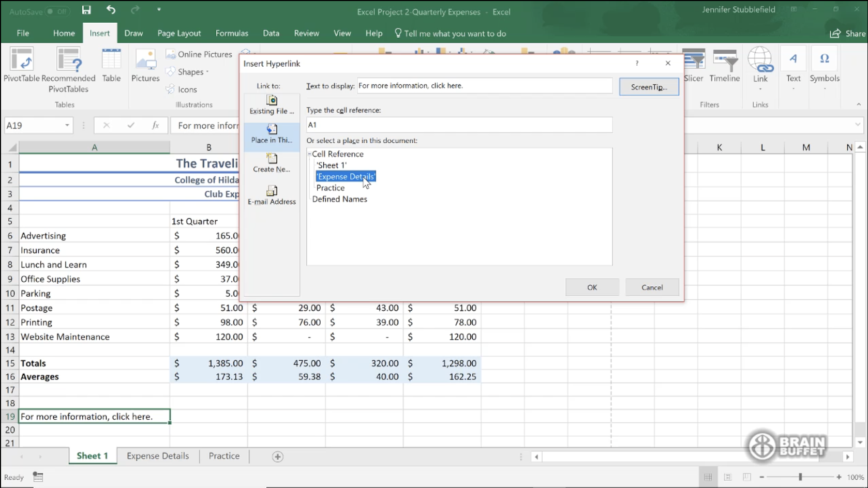Image resolution: width=868 pixels, height=488 pixels.
Task: Open the Formulas ribbon tab
Action: 232,33
